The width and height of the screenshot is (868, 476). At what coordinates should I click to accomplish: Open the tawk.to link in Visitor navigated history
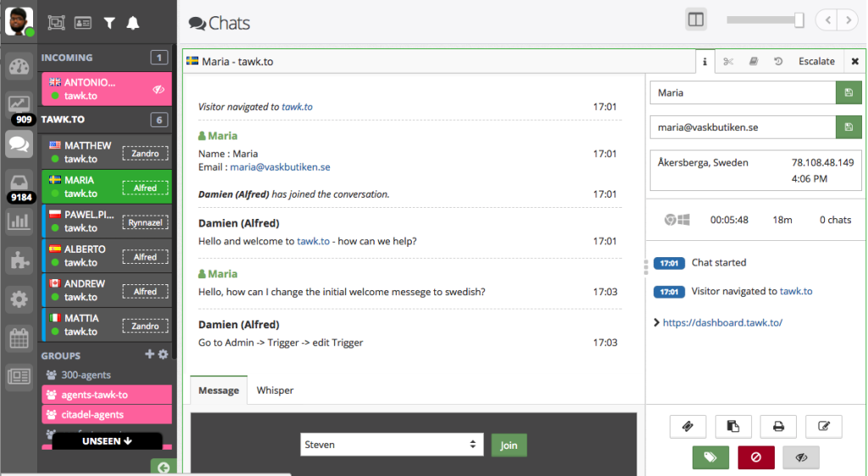[796, 291]
